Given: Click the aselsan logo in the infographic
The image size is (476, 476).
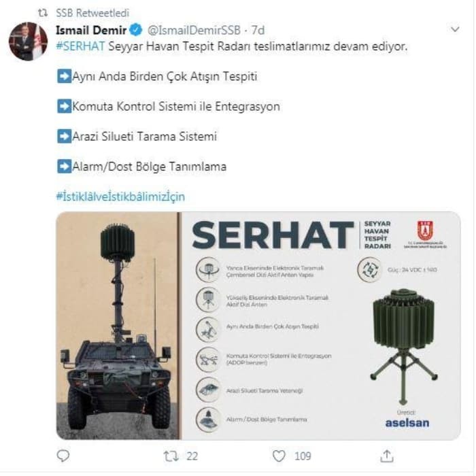Looking at the screenshot, I should 407,423.
